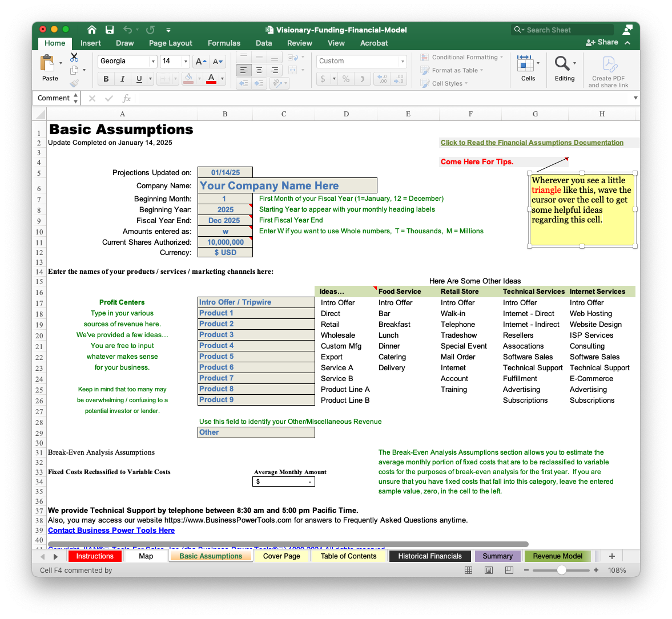Copy selection with the copy icon

point(74,70)
